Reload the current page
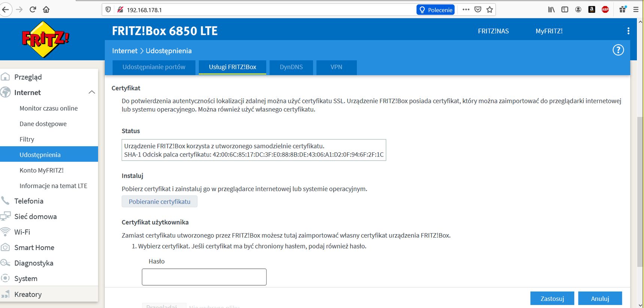This screenshot has width=644, height=308. point(33,10)
